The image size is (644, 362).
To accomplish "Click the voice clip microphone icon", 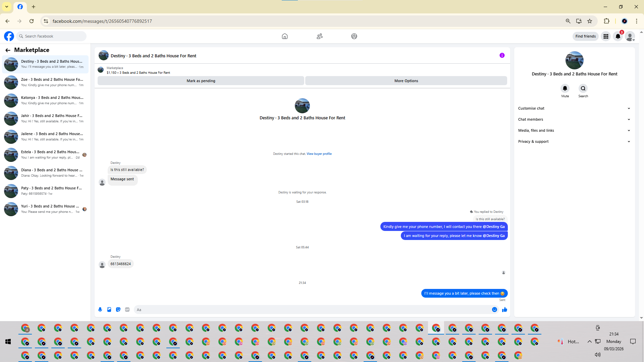I will pos(100,310).
